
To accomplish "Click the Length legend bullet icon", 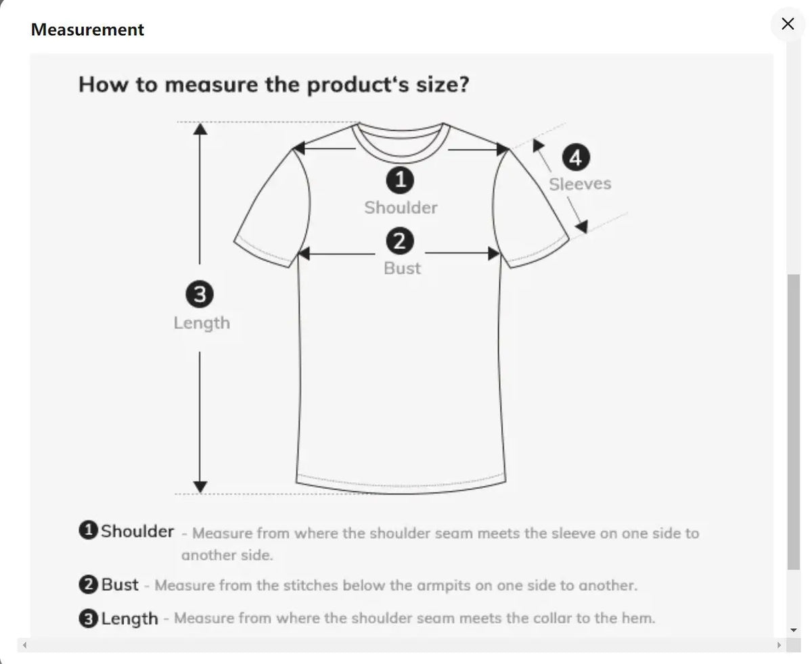I will point(89,619).
